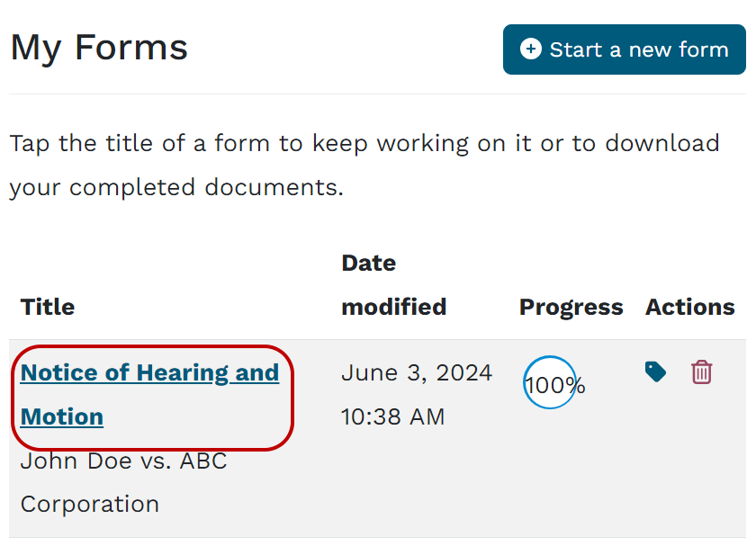Click the June 3, 2024 date entry

(417, 372)
